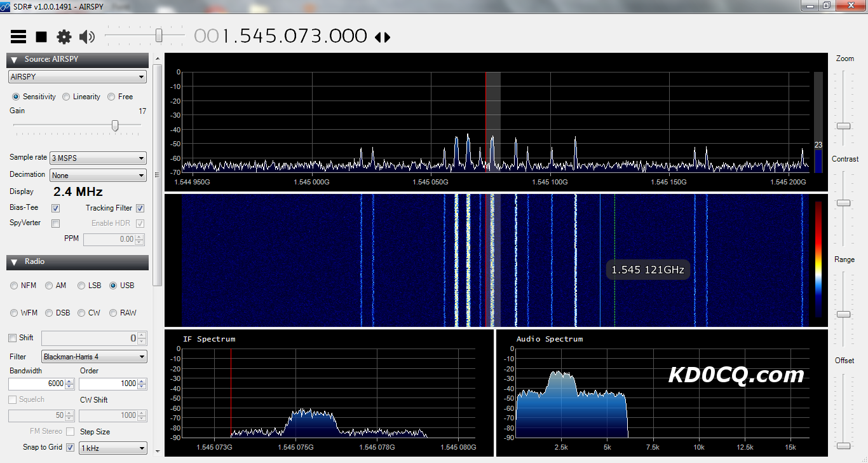Click the PPM value field
868x463 pixels.
point(109,239)
